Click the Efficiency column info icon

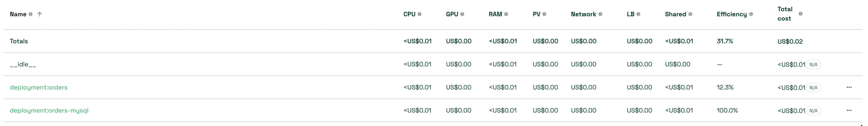751,14
